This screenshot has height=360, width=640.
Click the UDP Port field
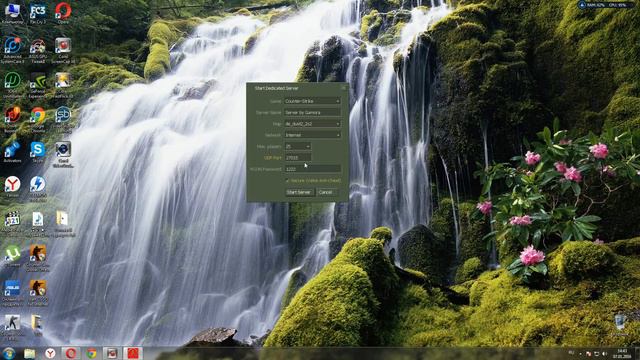[298, 158]
